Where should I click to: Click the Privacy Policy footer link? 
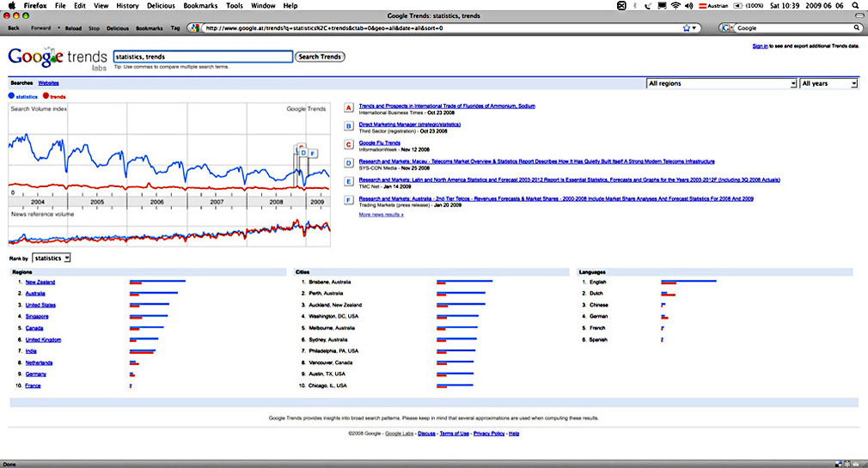(489, 434)
